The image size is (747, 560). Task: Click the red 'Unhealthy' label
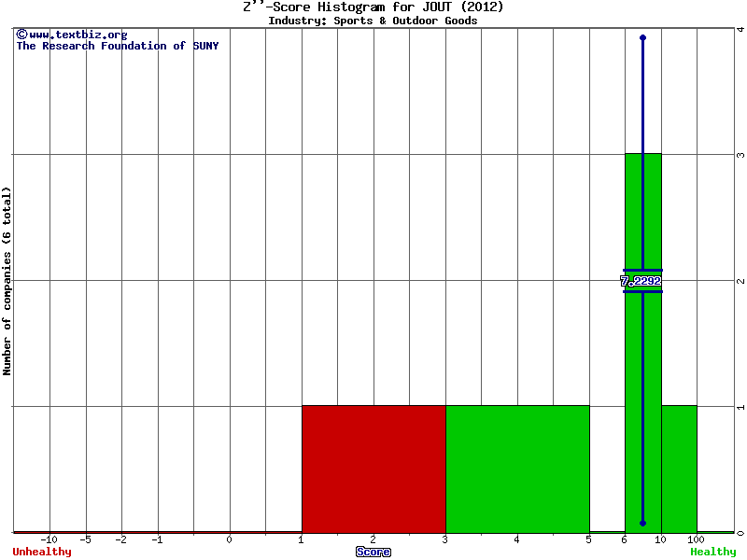tap(42, 552)
